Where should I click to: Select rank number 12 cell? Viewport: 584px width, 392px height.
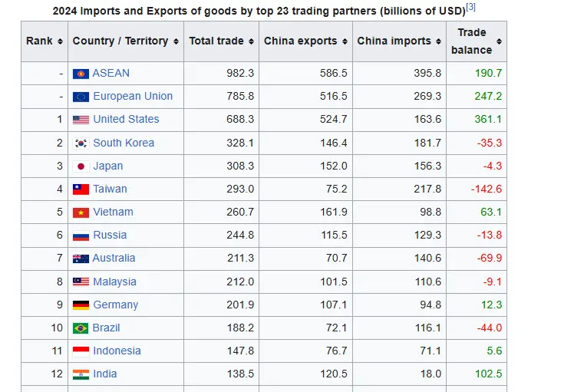point(45,374)
